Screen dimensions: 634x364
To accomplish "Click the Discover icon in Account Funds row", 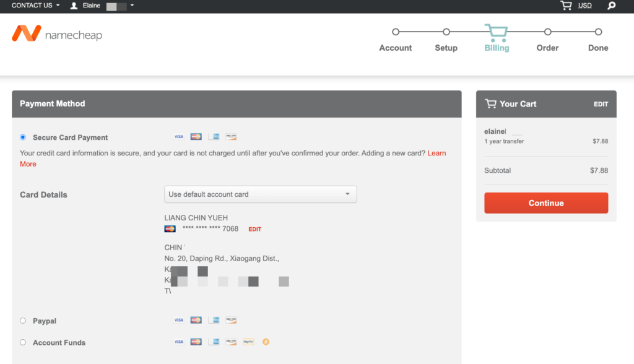I will (231, 342).
